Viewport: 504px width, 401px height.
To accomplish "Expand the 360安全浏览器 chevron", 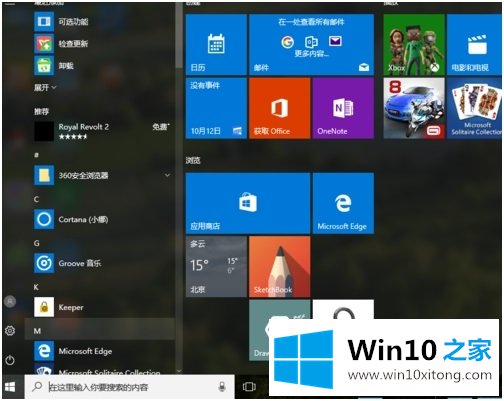I will point(167,175).
